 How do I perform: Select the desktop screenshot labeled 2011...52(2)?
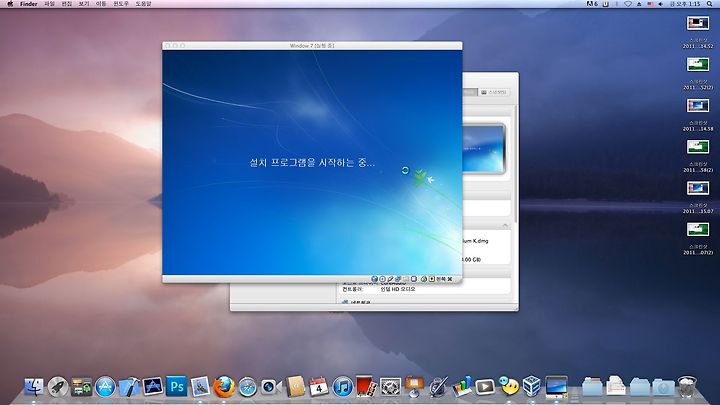click(x=698, y=64)
